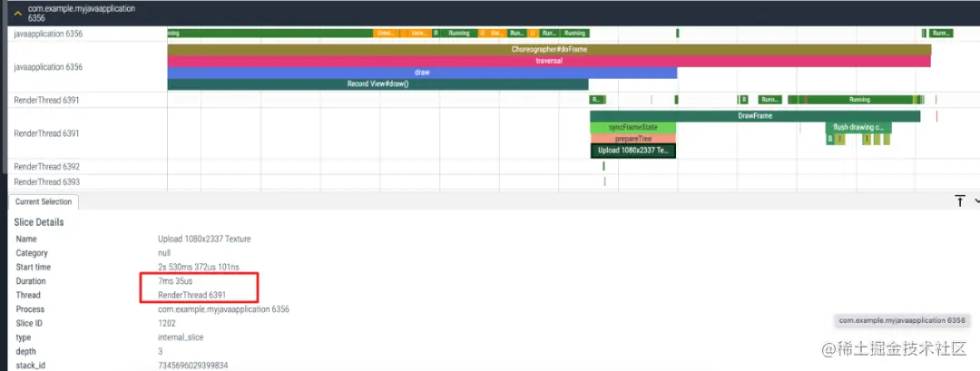Select the Record View#draw() slice

(x=378, y=83)
